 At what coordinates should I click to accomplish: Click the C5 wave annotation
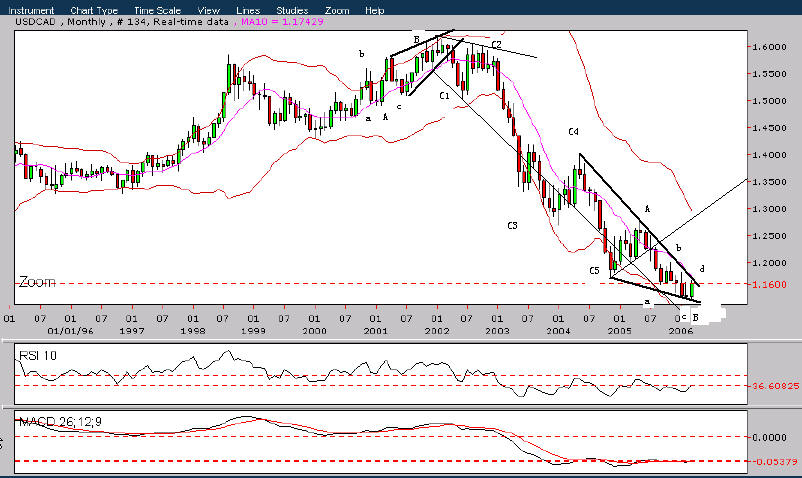click(x=594, y=271)
